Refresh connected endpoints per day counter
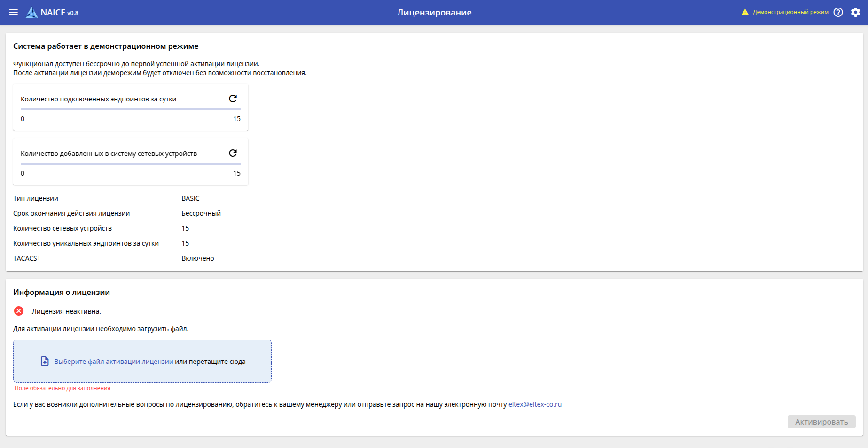Image resolution: width=868 pixels, height=448 pixels. 233,99
